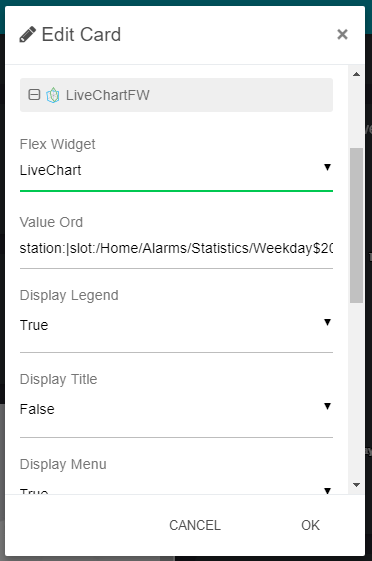
Task: Close the Edit Card dialog with X
Action: coord(342,34)
